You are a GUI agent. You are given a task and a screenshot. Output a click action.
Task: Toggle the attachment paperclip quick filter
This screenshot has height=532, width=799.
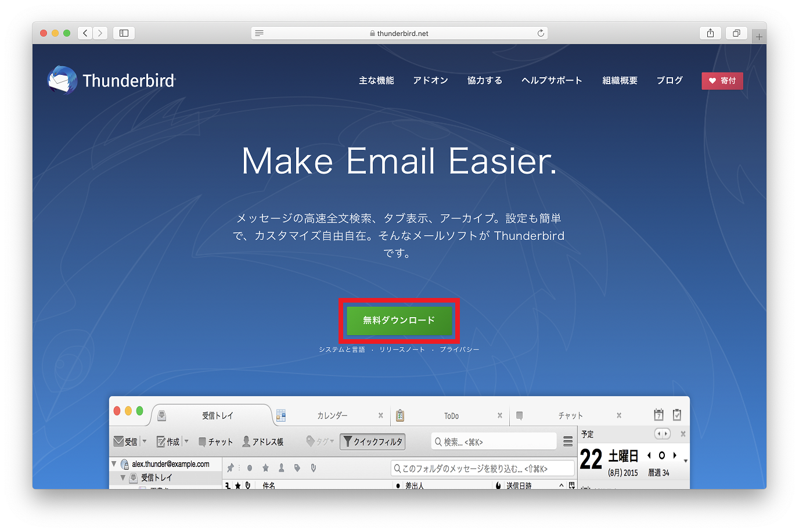314,468
